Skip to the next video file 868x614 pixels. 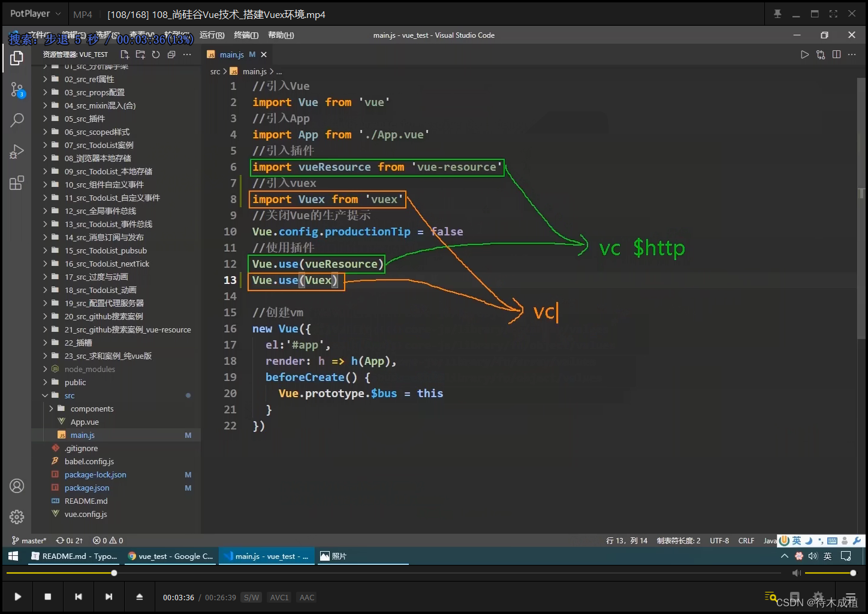click(108, 597)
